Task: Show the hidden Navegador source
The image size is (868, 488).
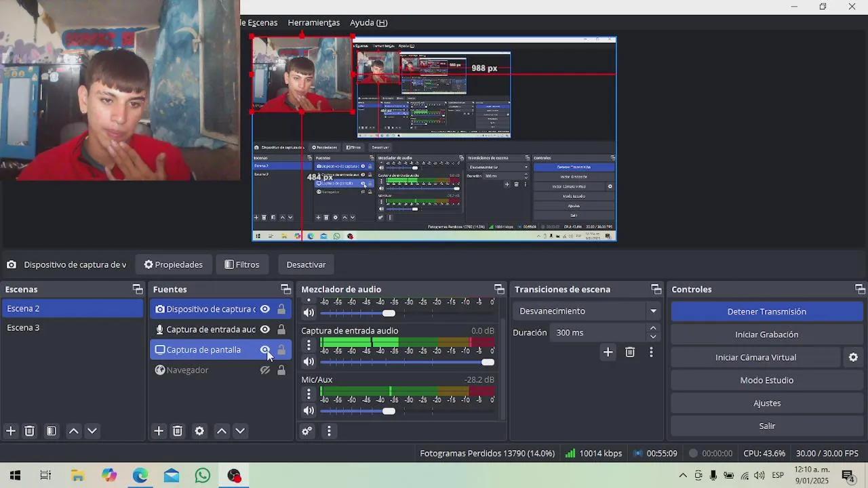Action: coord(265,369)
